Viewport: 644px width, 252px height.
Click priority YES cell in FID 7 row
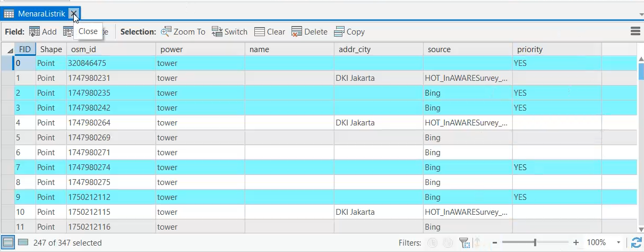pos(557,167)
